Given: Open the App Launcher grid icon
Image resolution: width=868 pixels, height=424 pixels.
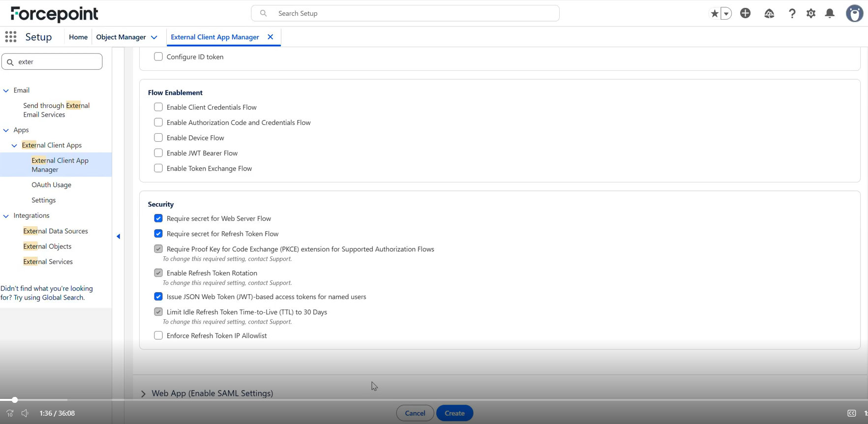Looking at the screenshot, I should point(11,37).
